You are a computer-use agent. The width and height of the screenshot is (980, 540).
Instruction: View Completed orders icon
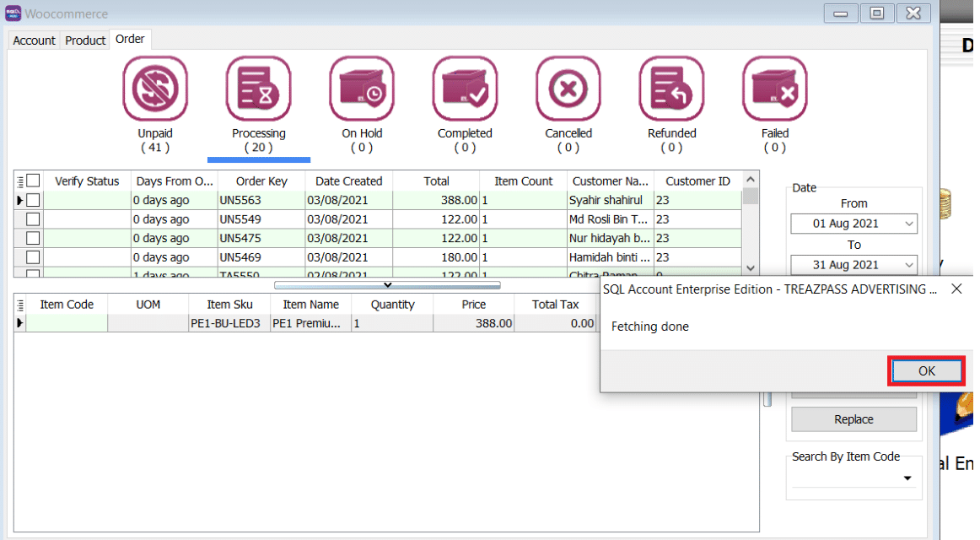point(465,89)
